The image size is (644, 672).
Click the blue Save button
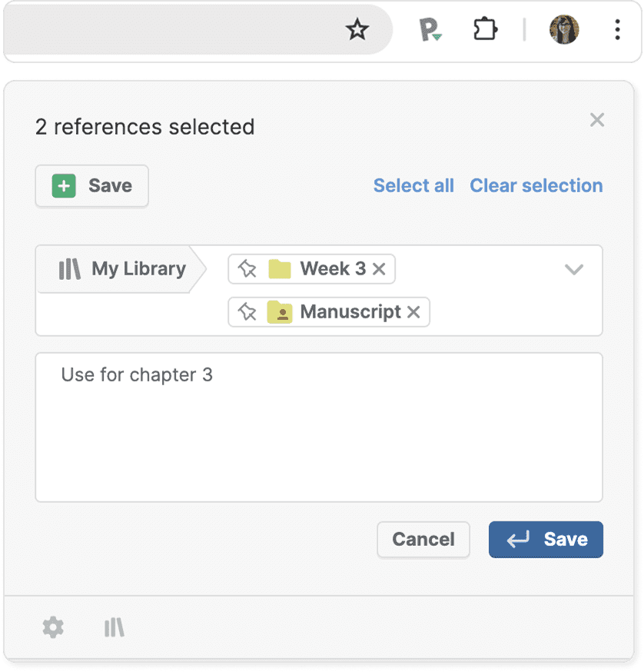tap(546, 539)
